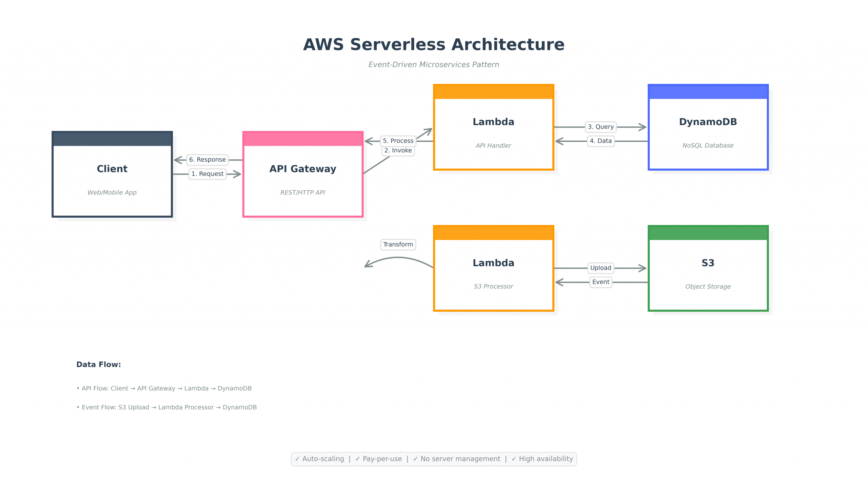Select the Data Flow heading text
Image resolution: width=868 pixels, height=480 pixels.
98,364
